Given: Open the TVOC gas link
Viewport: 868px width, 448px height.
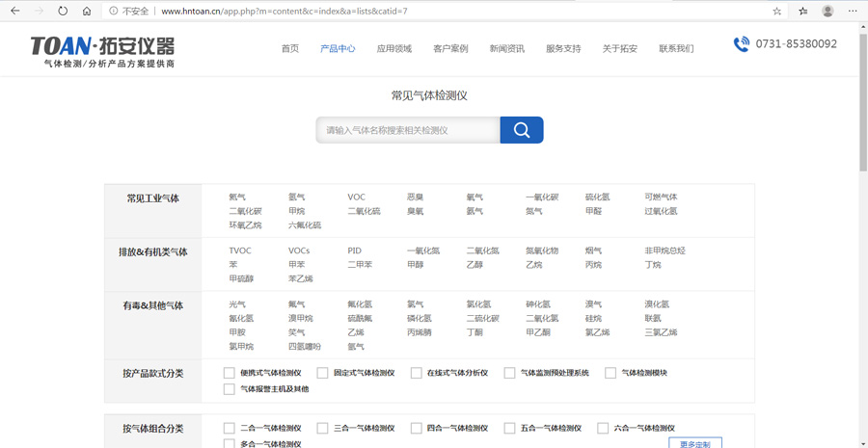Looking at the screenshot, I should click(240, 250).
